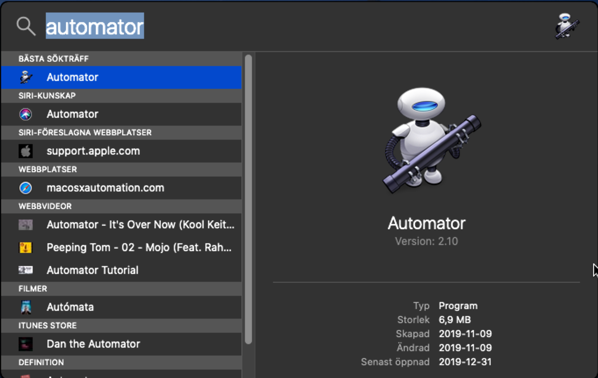The image size is (598, 378).
Task: Click the robot icon of the top Automator hit
Action: pyautogui.click(x=26, y=77)
